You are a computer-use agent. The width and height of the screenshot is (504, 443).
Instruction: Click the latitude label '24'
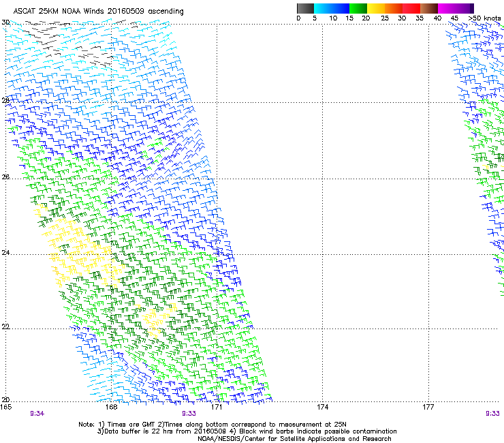point(5,253)
